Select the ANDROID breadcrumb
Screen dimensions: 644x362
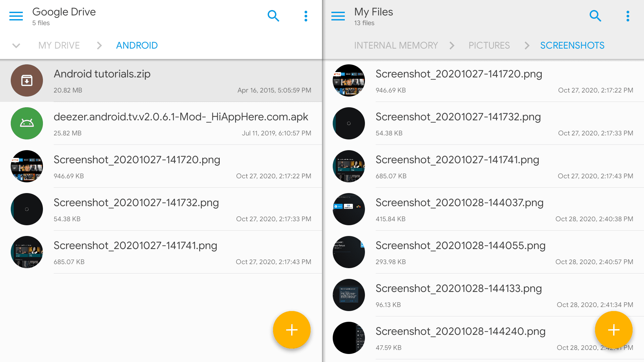[x=137, y=45]
